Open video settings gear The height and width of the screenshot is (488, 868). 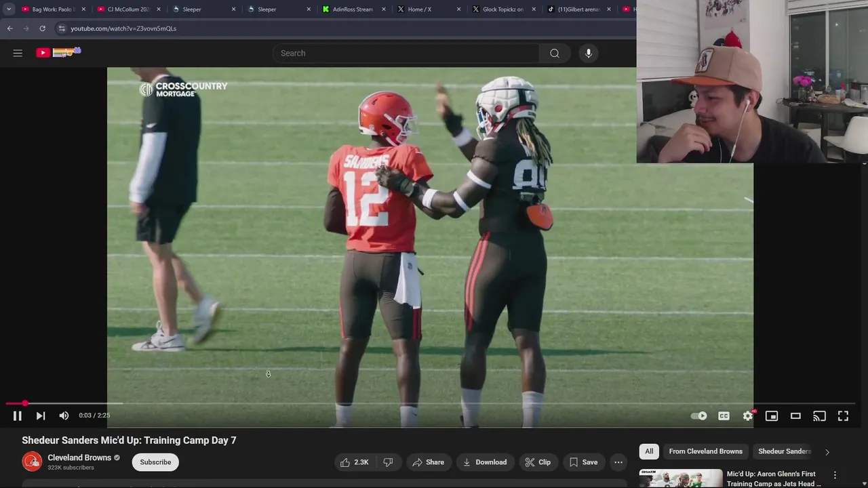(748, 416)
